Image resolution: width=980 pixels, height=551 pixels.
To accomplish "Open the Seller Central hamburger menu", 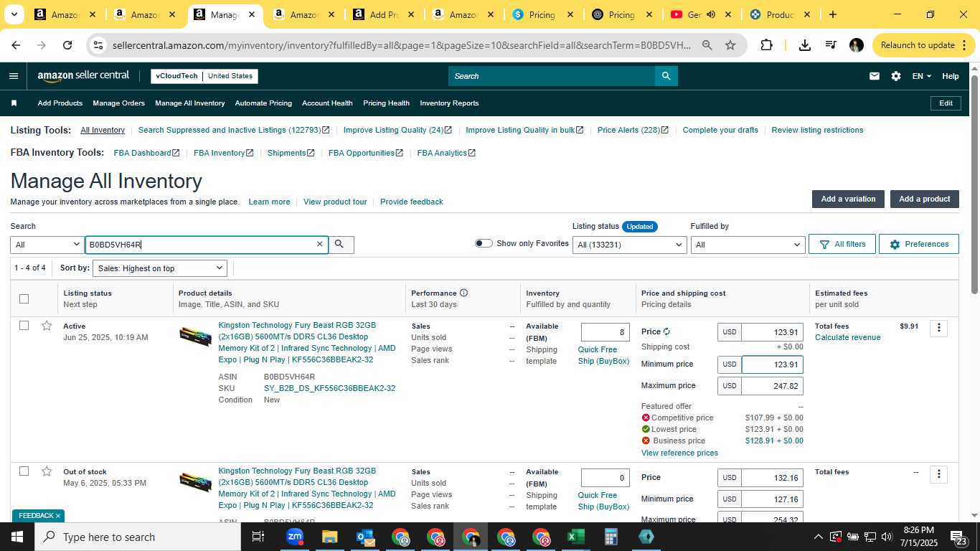I will [14, 76].
